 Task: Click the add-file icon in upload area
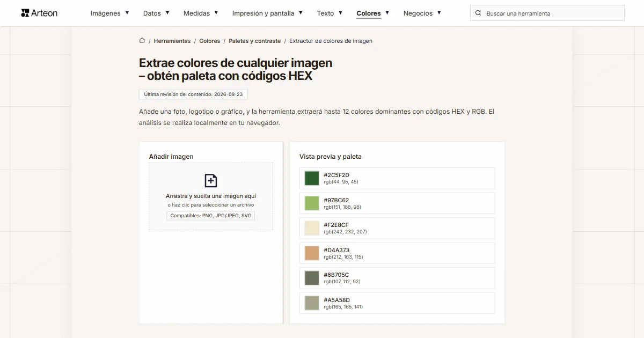(211, 180)
